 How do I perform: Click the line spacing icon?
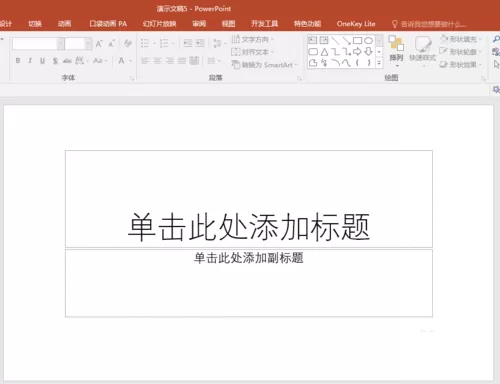click(217, 43)
